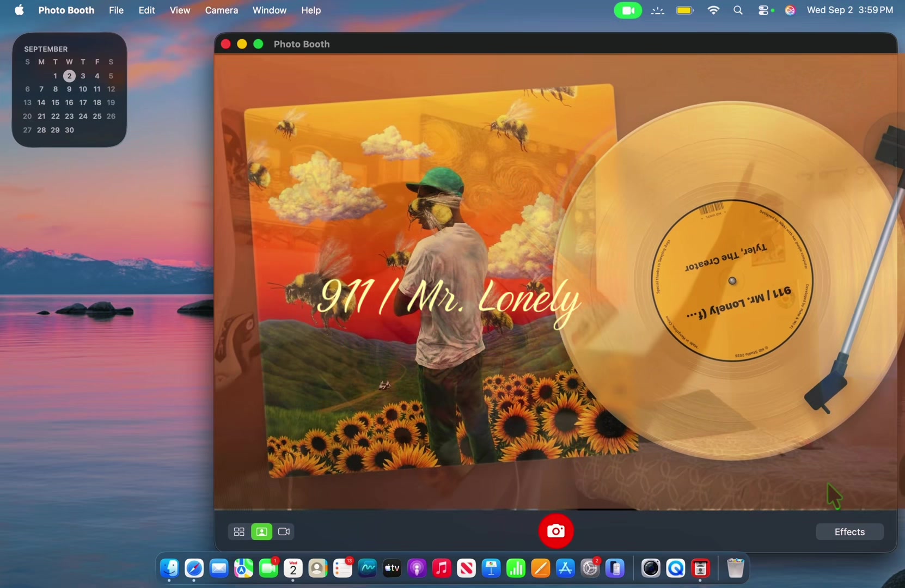Take a photo with the red shutter button

pos(555,531)
